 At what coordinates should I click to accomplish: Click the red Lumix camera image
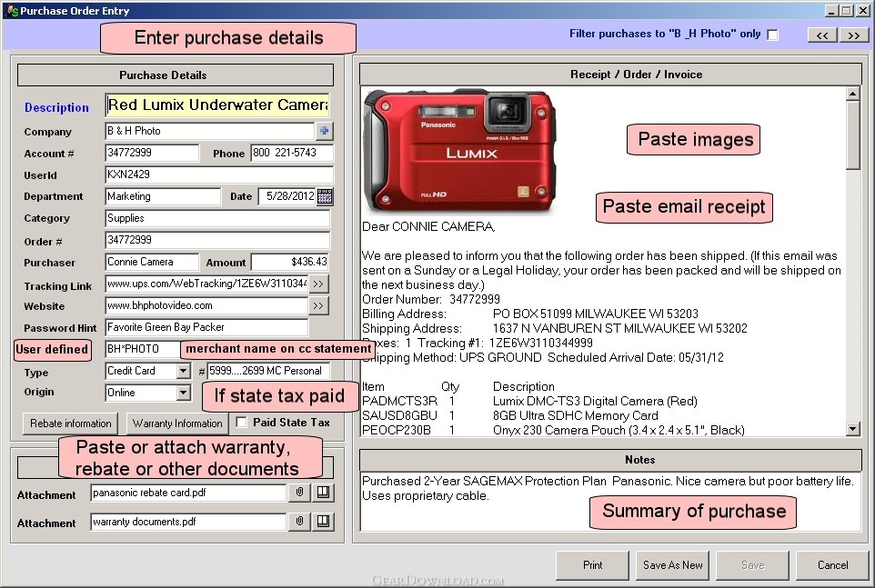point(460,151)
